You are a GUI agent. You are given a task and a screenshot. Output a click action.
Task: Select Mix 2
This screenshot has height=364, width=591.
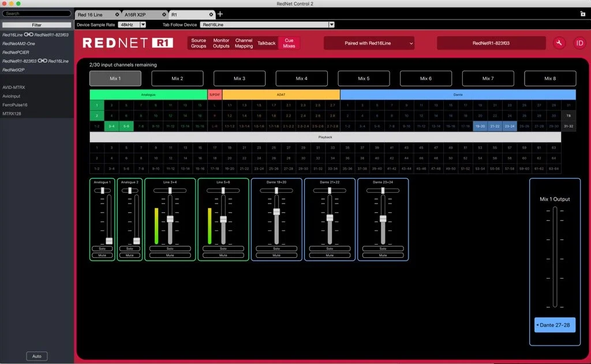pyautogui.click(x=178, y=78)
